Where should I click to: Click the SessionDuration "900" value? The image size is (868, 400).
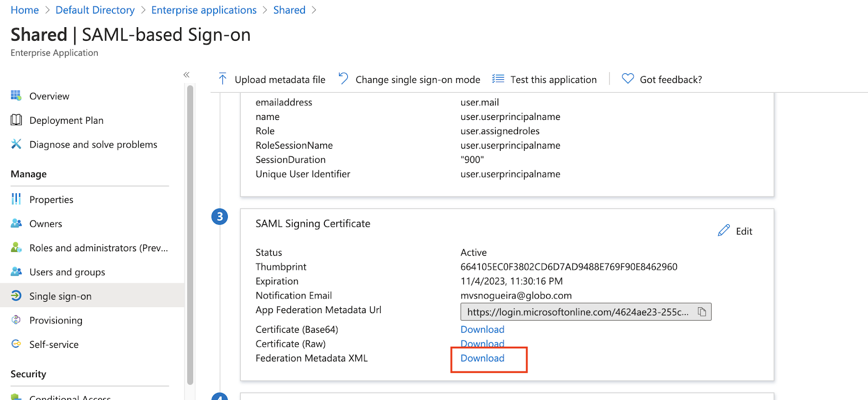(472, 160)
